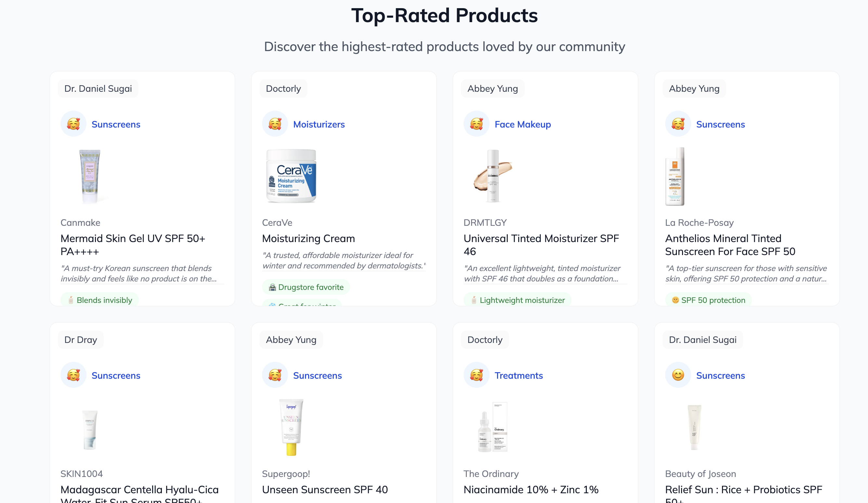Screen dimensions: 868x503
Task: Open the CeraVe Moisturizing Cream jar image
Action: click(291, 176)
